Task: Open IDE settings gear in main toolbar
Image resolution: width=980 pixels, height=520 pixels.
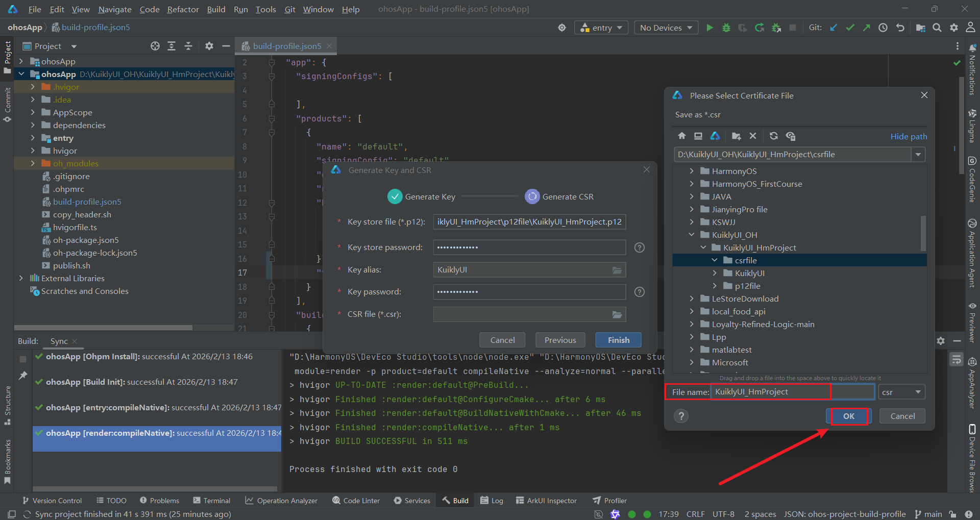Action: pyautogui.click(x=954, y=28)
